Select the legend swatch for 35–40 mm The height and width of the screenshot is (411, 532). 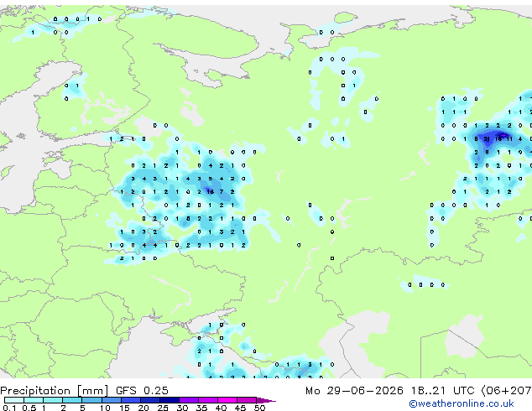(208, 400)
